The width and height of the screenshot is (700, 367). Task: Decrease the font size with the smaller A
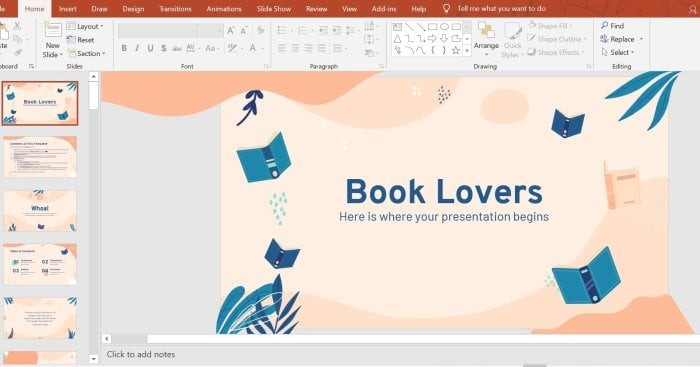(244, 30)
